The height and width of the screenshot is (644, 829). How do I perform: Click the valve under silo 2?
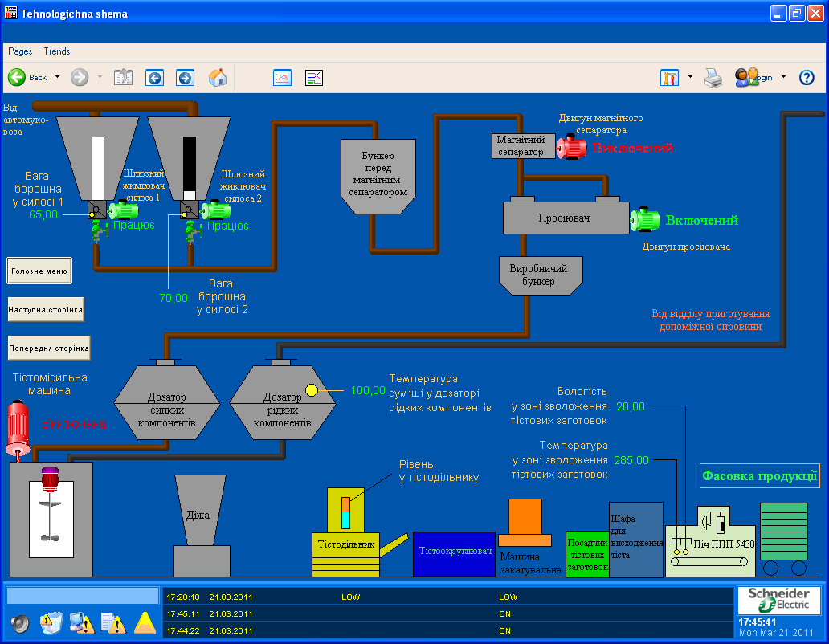[192, 231]
